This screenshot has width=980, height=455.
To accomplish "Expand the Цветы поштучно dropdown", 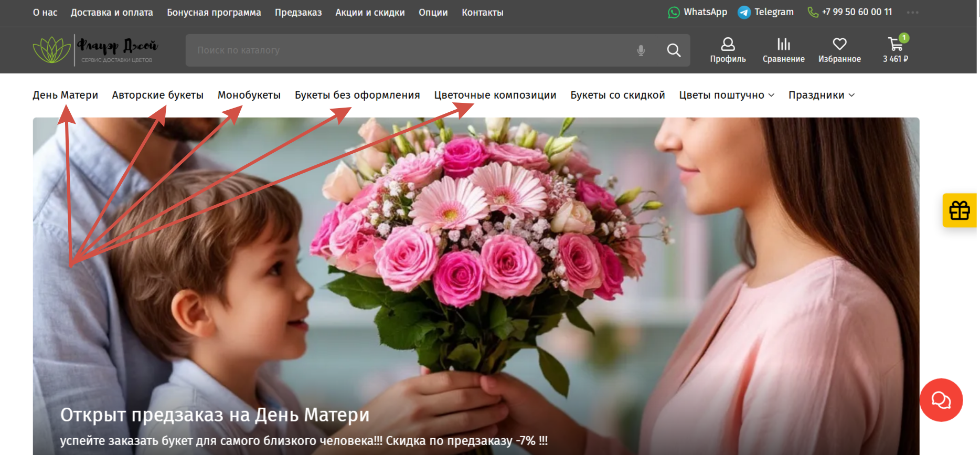I will pyautogui.click(x=726, y=95).
